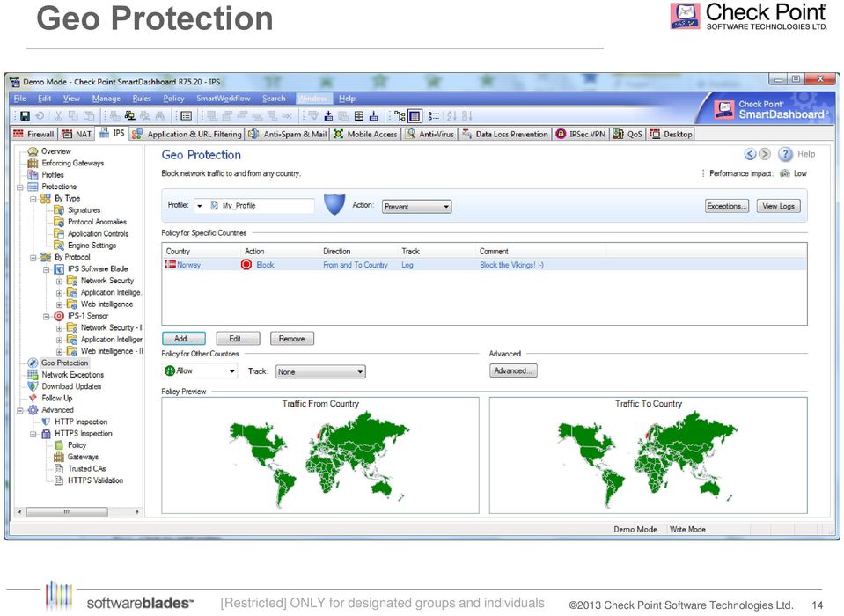844x616 pixels.
Task: Switch to the NAT tab
Action: pos(77,134)
